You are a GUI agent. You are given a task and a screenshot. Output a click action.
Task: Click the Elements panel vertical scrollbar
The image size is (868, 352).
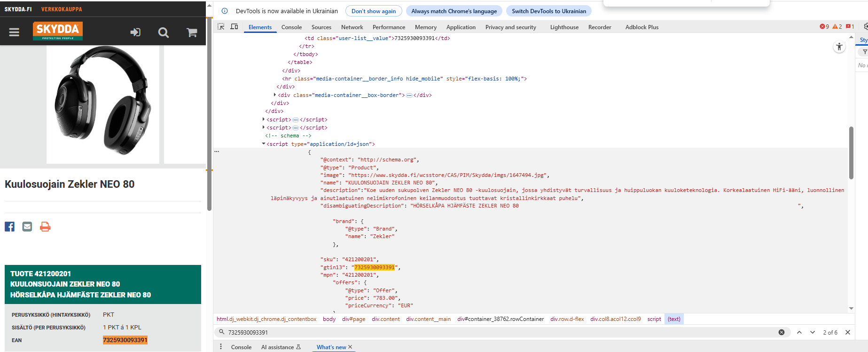point(851,153)
